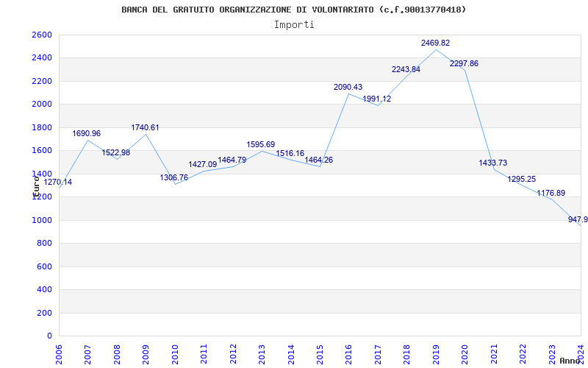Image resolution: width=588 pixels, height=368 pixels.
Task: Click data label 1270.14
Action: click(x=58, y=182)
